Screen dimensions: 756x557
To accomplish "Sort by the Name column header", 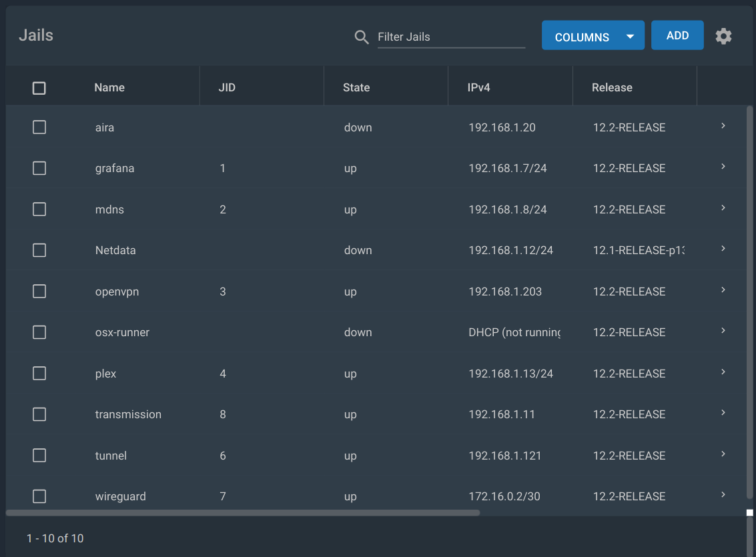I will [x=109, y=87].
